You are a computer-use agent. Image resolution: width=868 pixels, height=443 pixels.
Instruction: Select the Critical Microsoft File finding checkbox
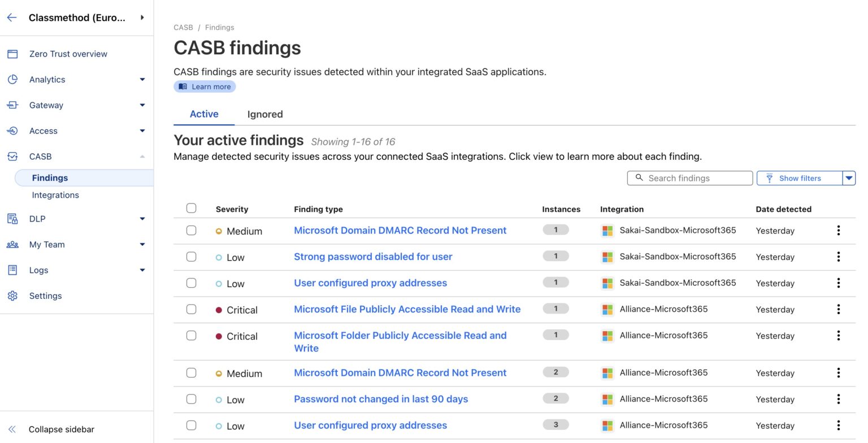(x=191, y=309)
